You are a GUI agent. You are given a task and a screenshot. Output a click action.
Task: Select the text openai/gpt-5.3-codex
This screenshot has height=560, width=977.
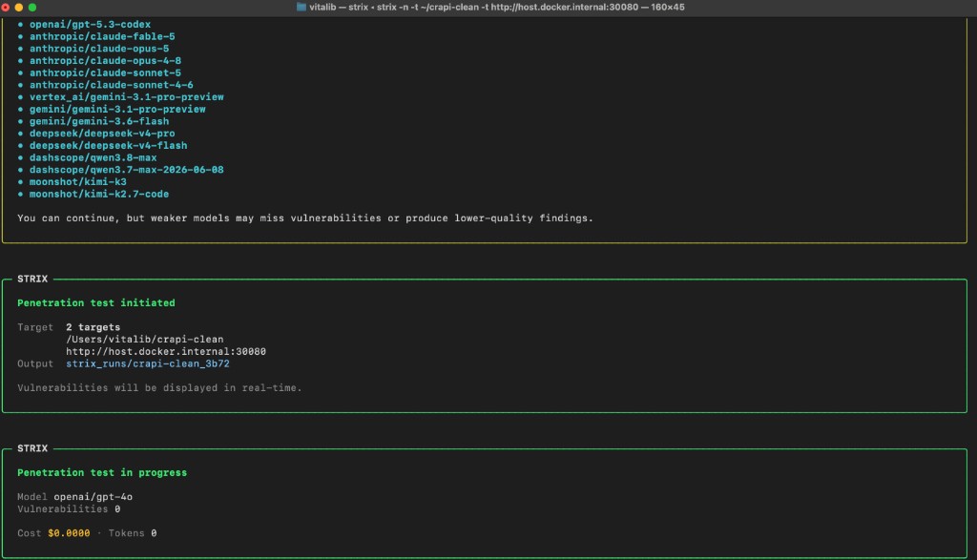coord(91,24)
